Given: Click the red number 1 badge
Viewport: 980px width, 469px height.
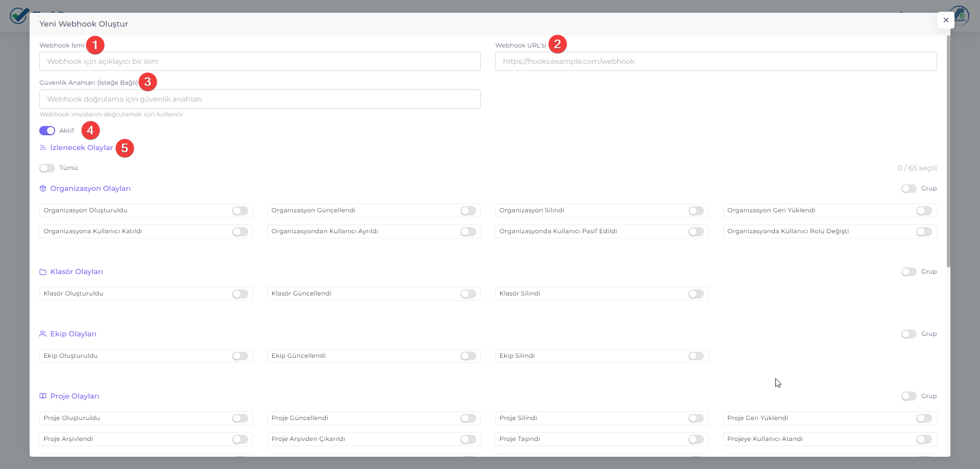Looking at the screenshot, I should coord(95,45).
